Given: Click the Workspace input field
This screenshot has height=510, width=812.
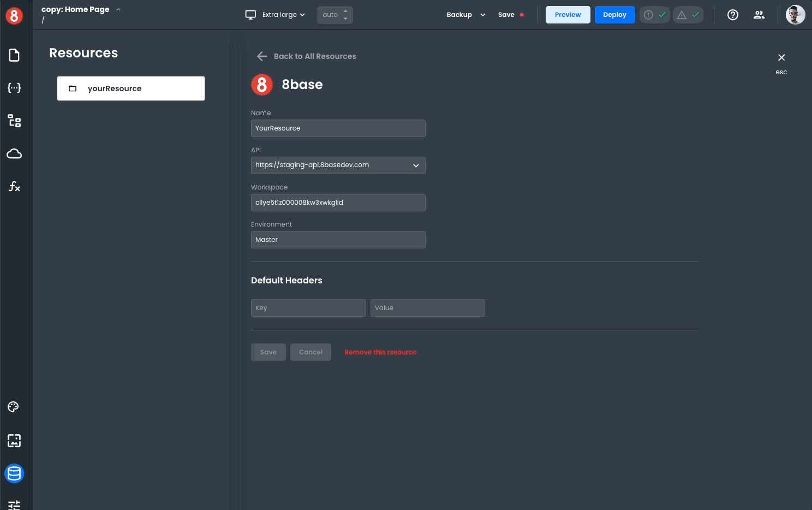Looking at the screenshot, I should point(338,203).
